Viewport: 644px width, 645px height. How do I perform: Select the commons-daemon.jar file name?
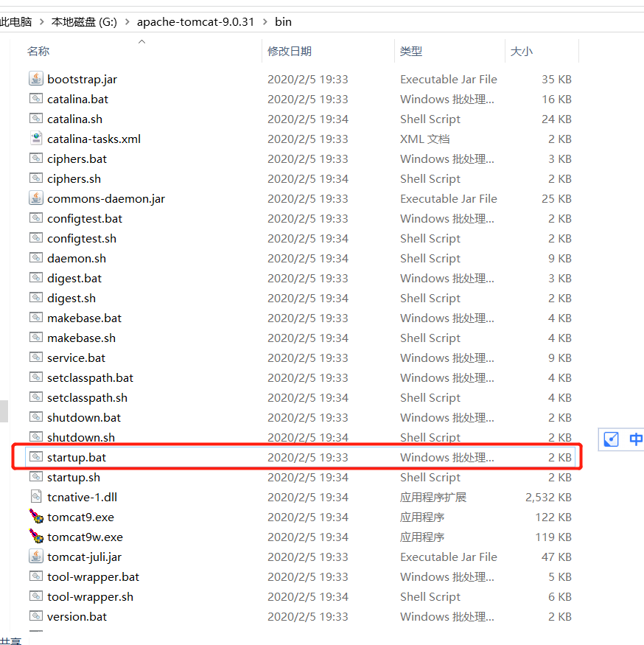106,199
